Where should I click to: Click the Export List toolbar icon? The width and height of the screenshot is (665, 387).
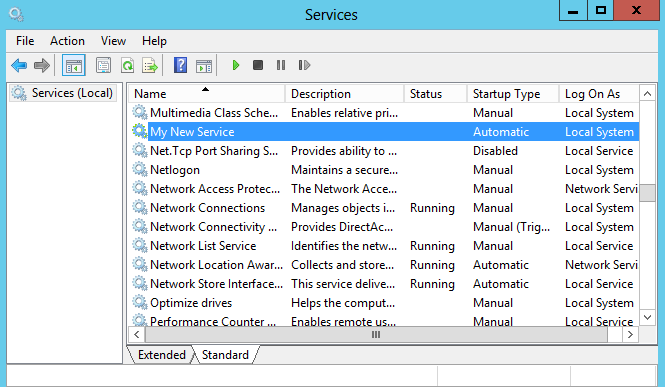(150, 65)
